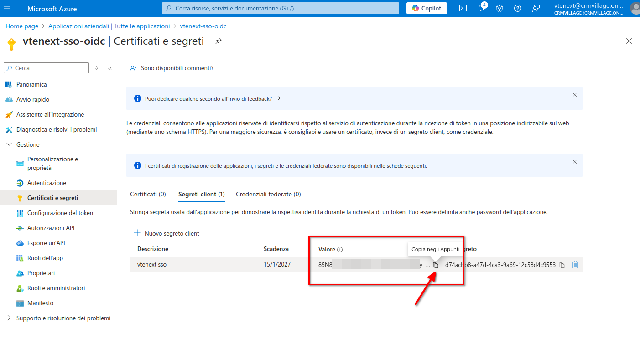Open Applicazioni aziendali breadcrumb link
The image size is (640, 364).
[109, 26]
